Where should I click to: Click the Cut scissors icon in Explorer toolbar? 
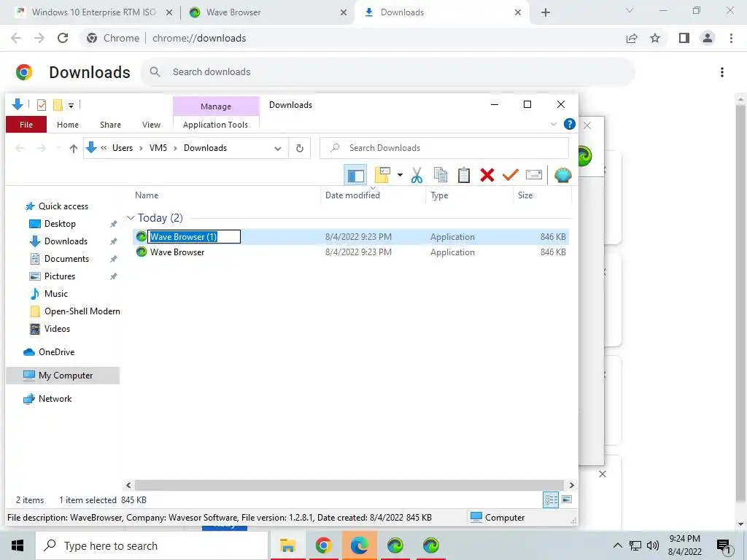coord(417,175)
